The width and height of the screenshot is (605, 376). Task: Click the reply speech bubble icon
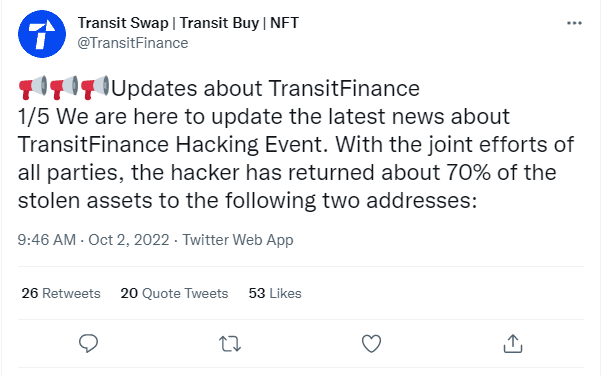coord(88,343)
